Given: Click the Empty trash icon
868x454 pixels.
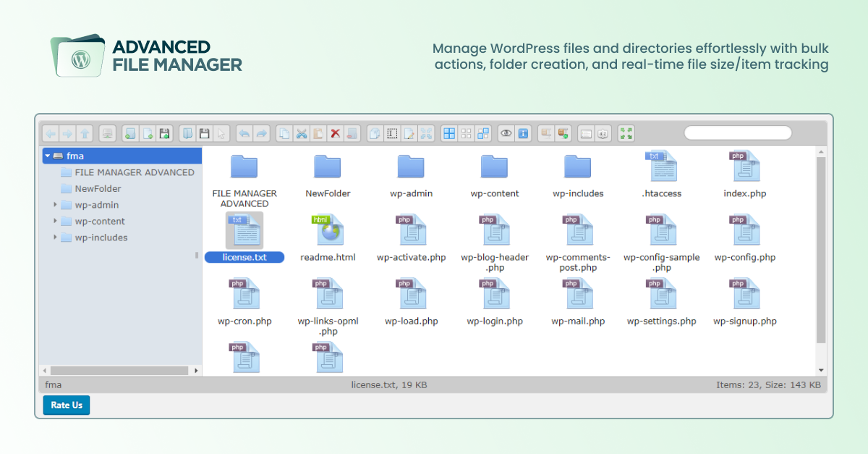Looking at the screenshot, I should tap(352, 133).
